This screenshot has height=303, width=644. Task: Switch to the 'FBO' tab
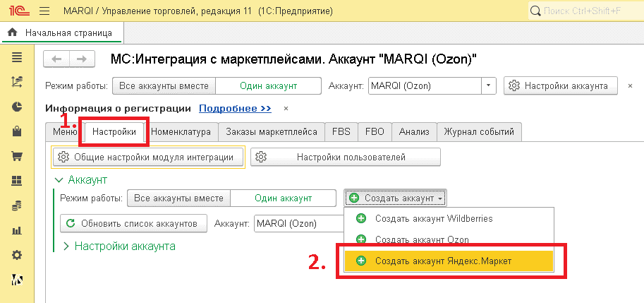(375, 132)
